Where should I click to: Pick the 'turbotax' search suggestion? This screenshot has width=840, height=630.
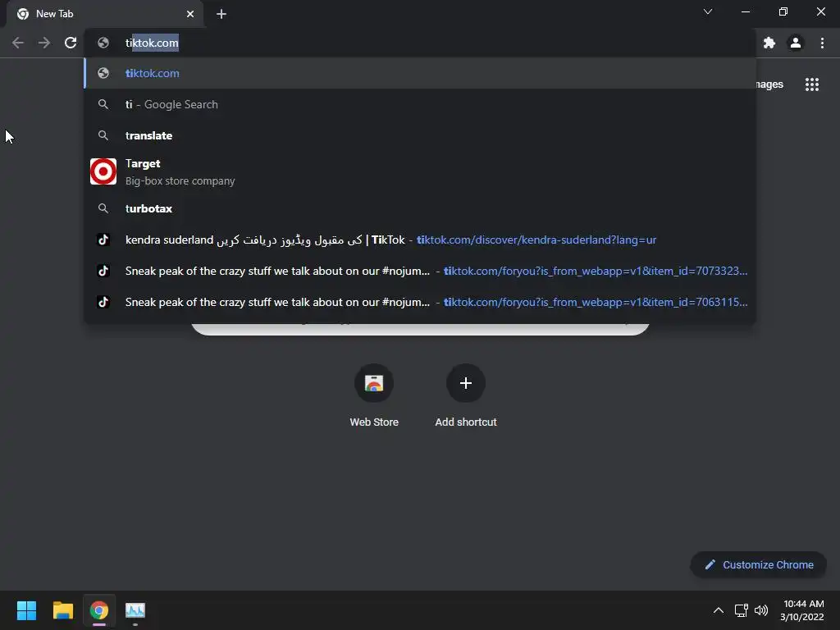(420, 208)
